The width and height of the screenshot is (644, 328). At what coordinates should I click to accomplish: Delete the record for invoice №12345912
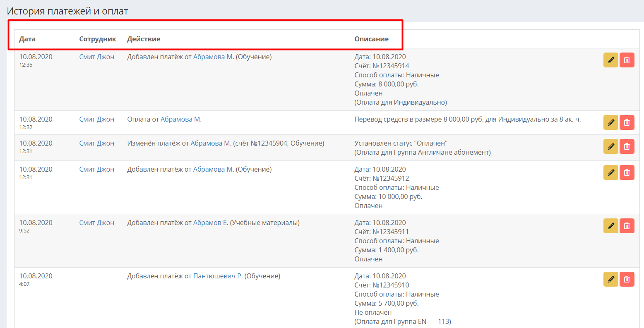pos(627,172)
